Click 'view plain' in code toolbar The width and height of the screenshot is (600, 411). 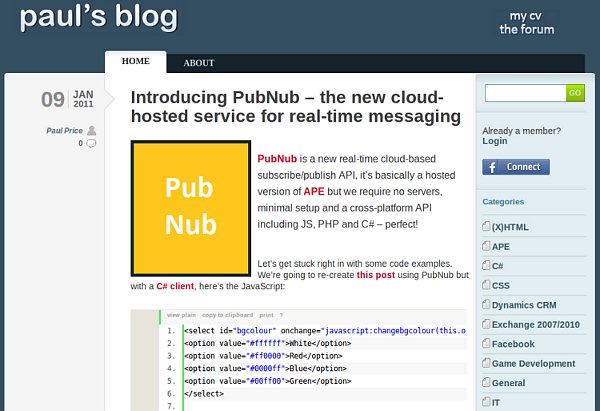click(x=181, y=315)
